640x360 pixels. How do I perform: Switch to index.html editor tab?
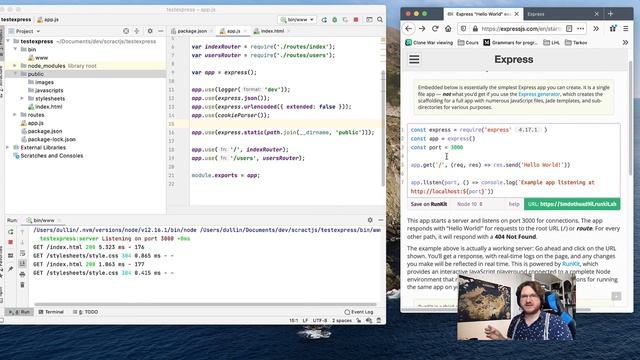(x=272, y=31)
